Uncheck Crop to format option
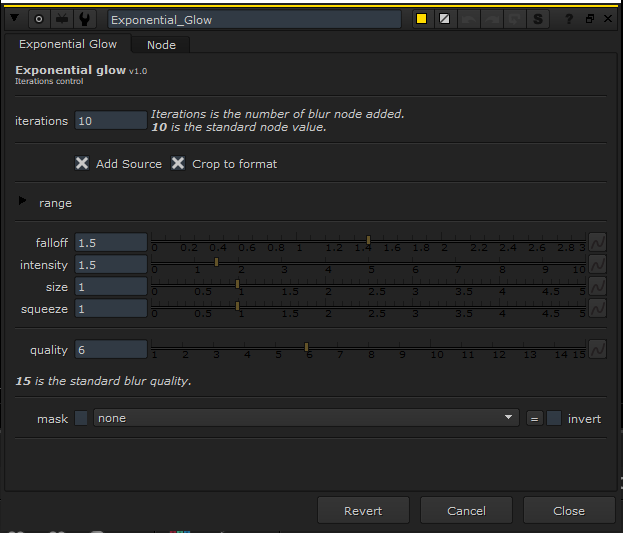623x533 pixels. pos(178,163)
